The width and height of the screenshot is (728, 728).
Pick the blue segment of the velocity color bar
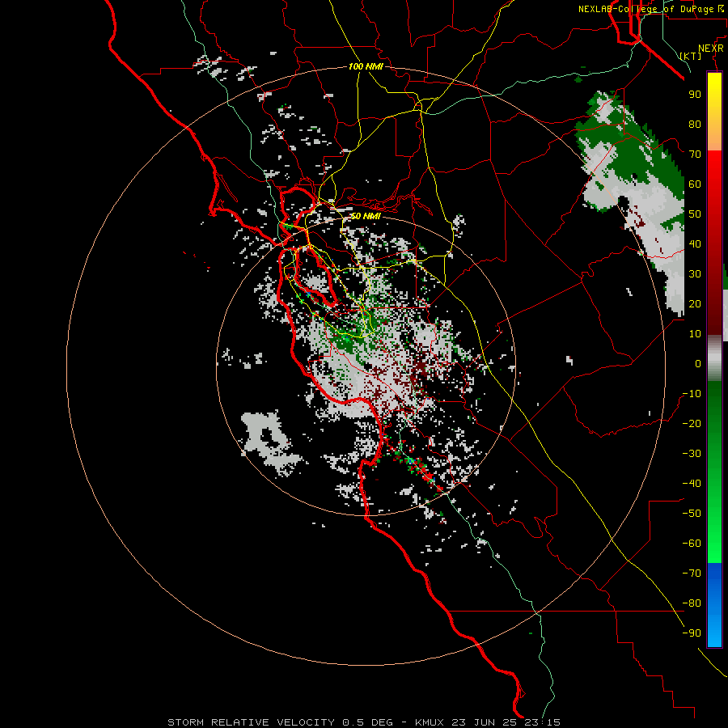click(714, 604)
